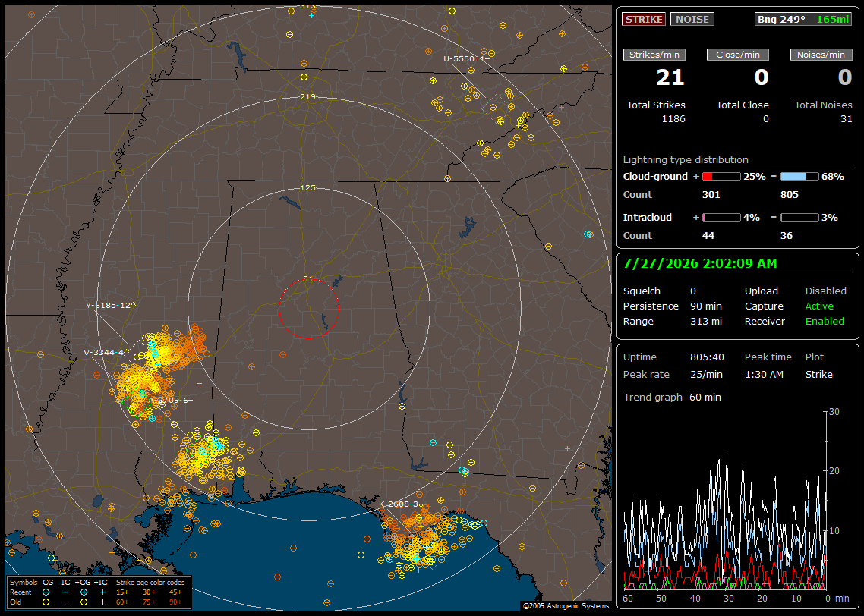Select the Noises/min label button

pos(821,55)
